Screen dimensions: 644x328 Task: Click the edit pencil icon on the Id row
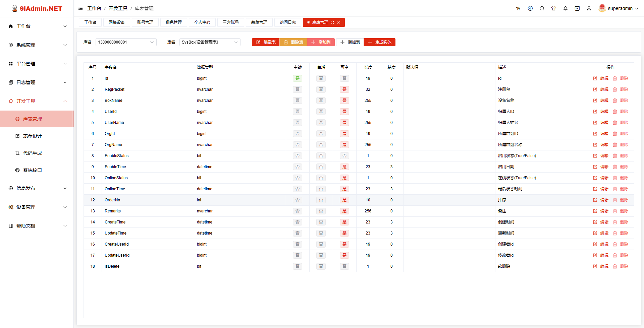click(x=595, y=78)
